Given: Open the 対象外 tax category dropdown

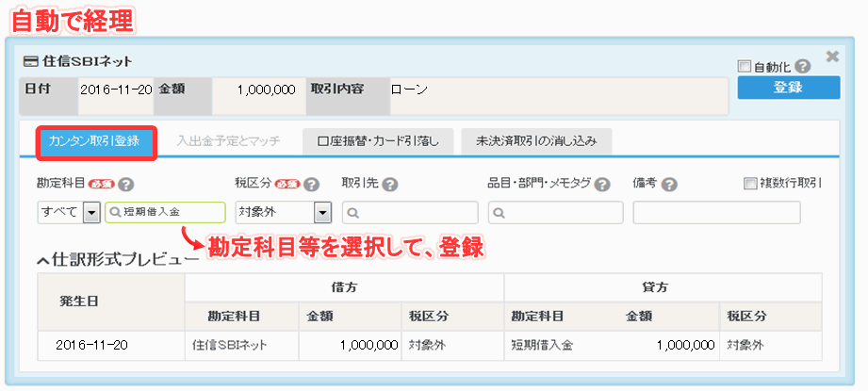Looking at the screenshot, I should (283, 212).
